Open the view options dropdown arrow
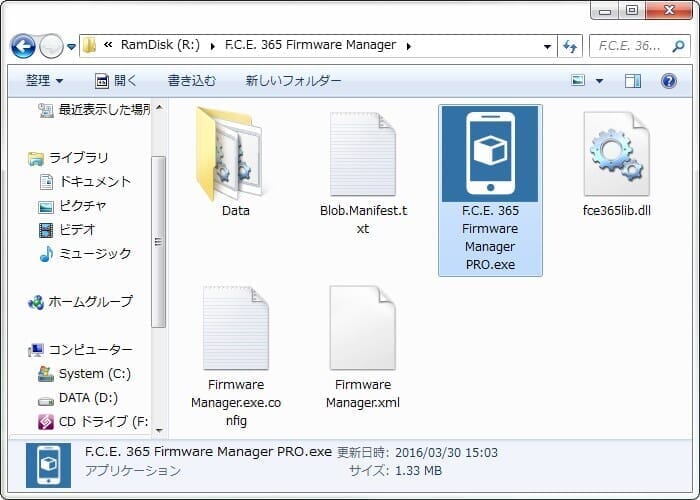The image size is (700, 500). pyautogui.click(x=600, y=81)
